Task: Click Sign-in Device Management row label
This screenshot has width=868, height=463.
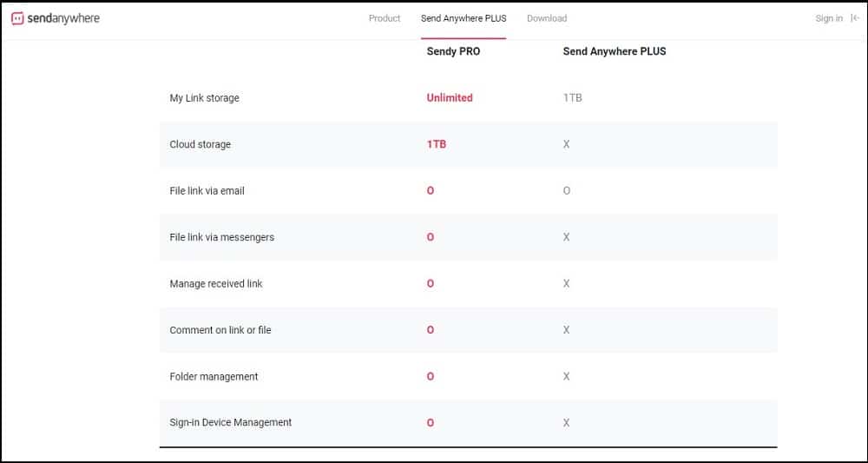Action: [230, 422]
